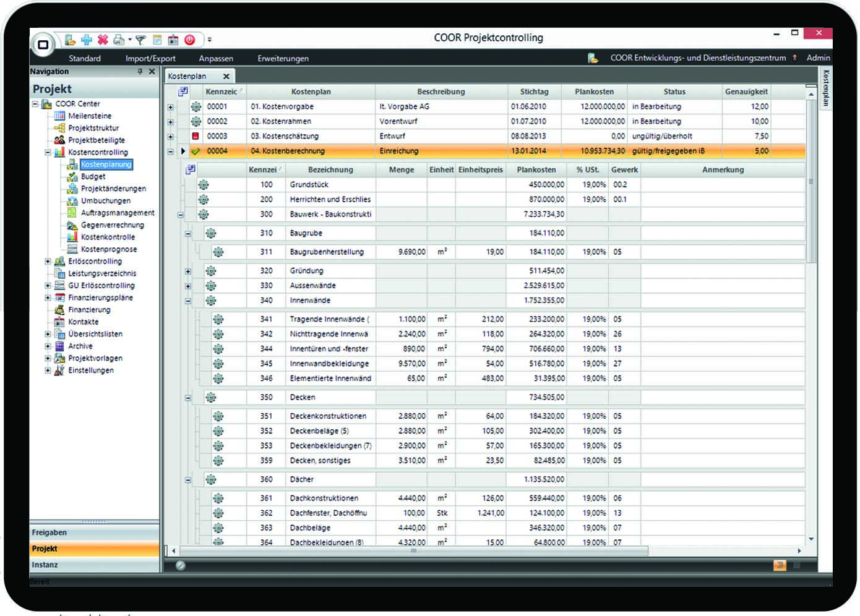Click the printer icon in toolbar

tap(119, 40)
